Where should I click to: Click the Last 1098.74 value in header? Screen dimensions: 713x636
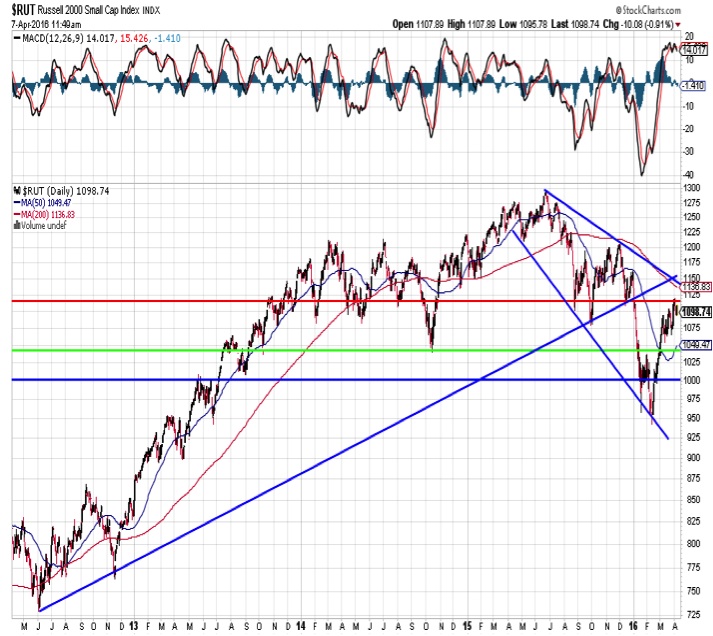pos(575,25)
